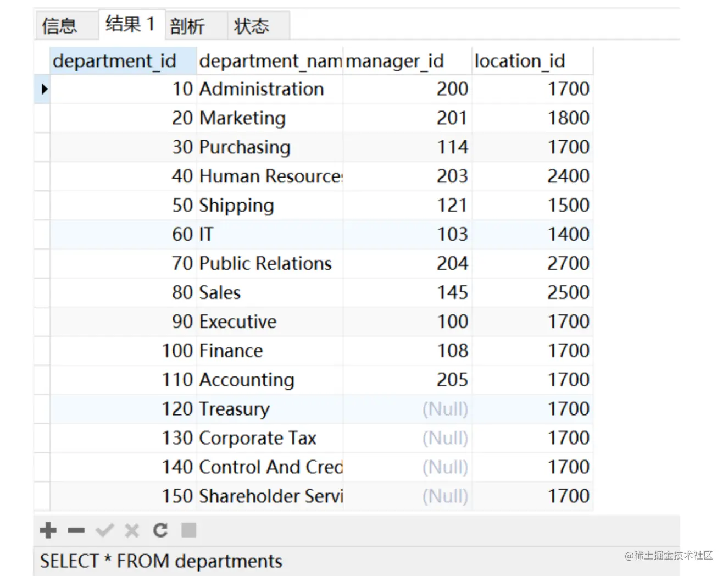Discard changes with the X icon
This screenshot has height=576, width=728.
point(132,530)
